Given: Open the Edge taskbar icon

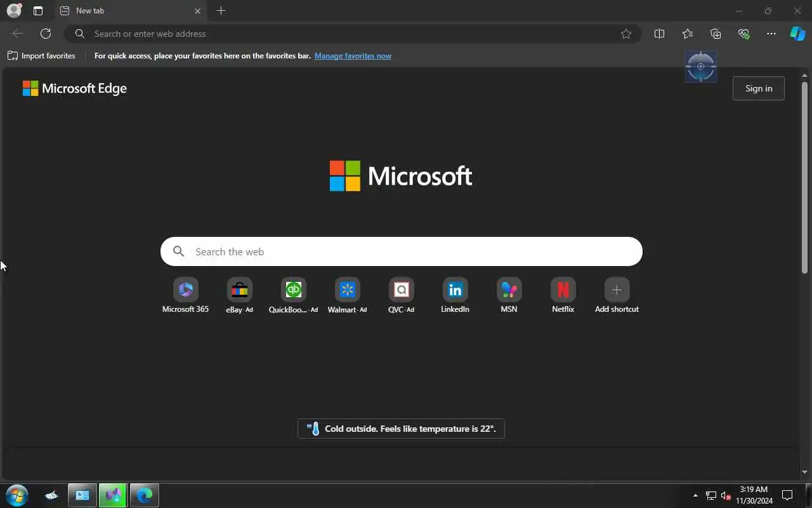Looking at the screenshot, I should tap(144, 495).
